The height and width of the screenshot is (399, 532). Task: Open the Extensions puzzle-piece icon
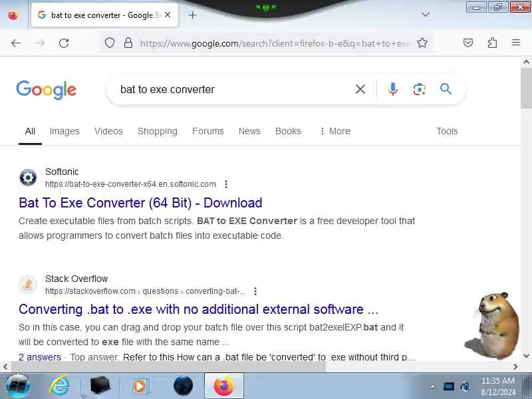[x=492, y=43]
